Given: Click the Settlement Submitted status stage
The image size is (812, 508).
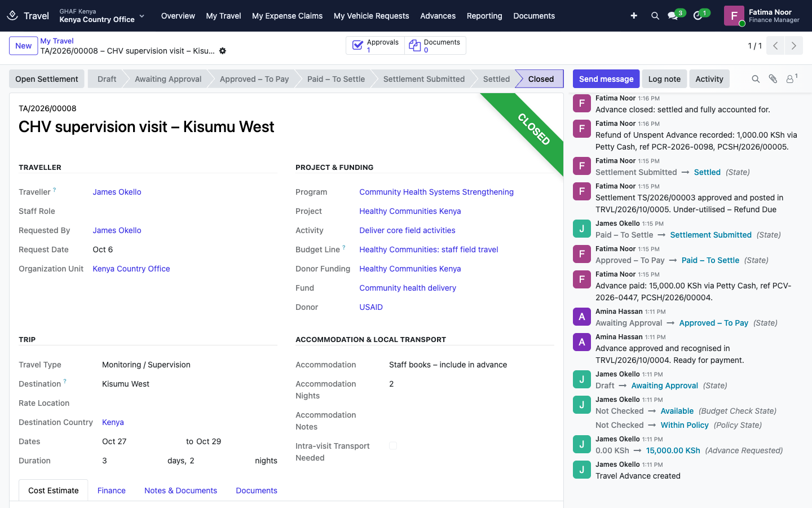Looking at the screenshot, I should tap(424, 79).
